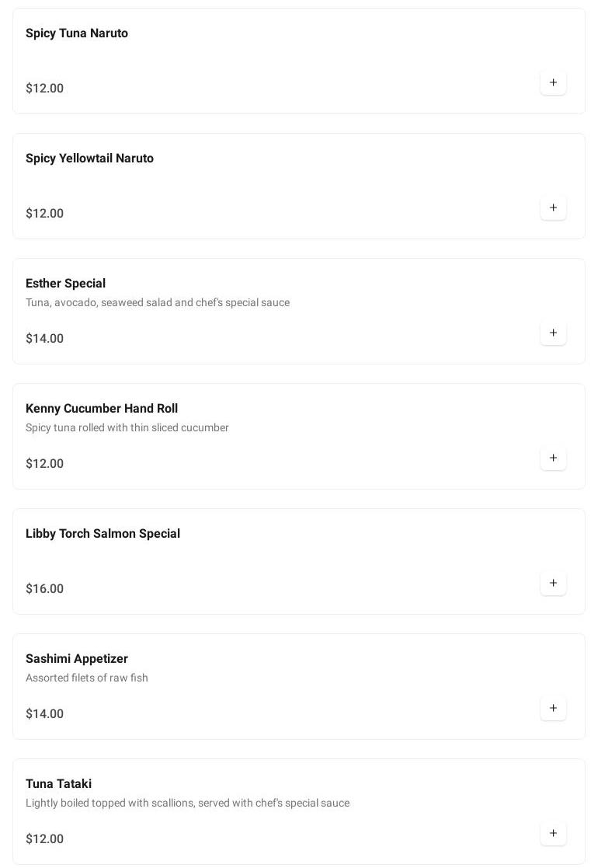Image resolution: width=598 pixels, height=868 pixels.
Task: Select Kenny Cucumber Hand Roll title
Action: (102, 409)
